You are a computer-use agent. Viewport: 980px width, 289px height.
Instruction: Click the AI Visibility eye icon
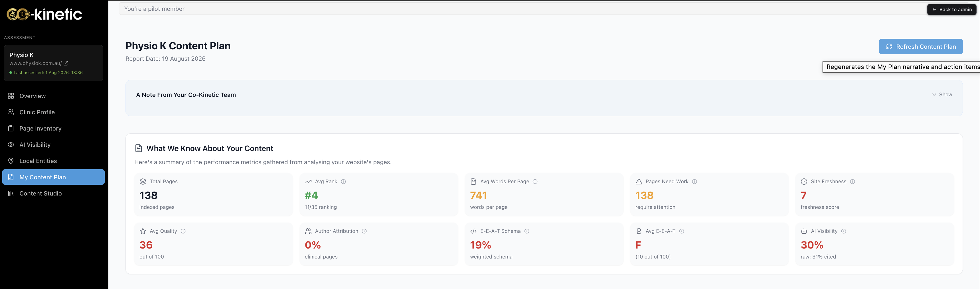tap(11, 144)
